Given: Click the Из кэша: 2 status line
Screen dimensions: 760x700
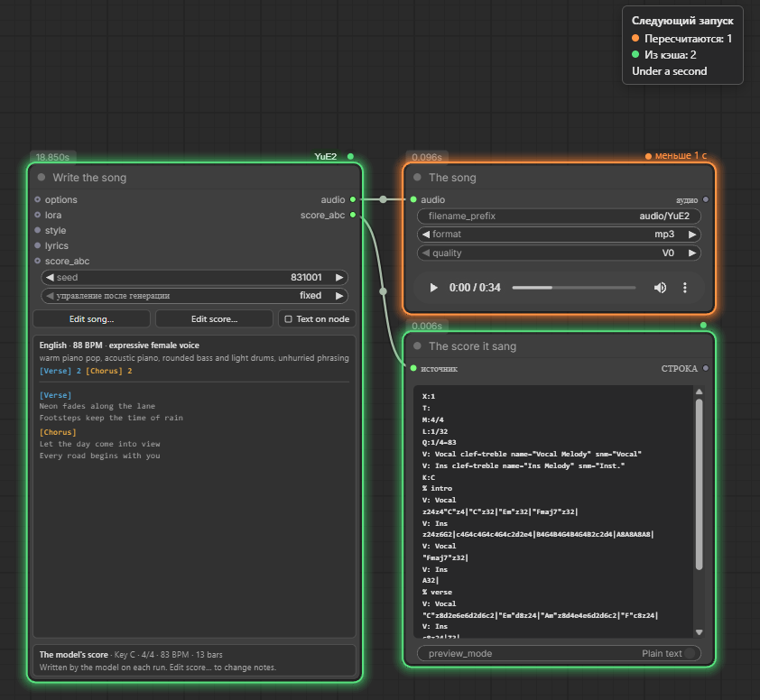Looking at the screenshot, I should pos(664,55).
